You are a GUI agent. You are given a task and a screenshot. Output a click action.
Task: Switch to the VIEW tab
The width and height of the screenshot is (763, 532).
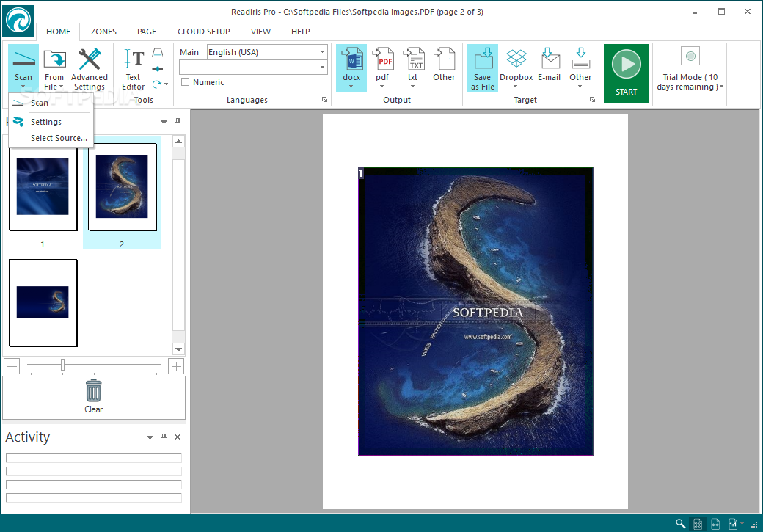261,32
